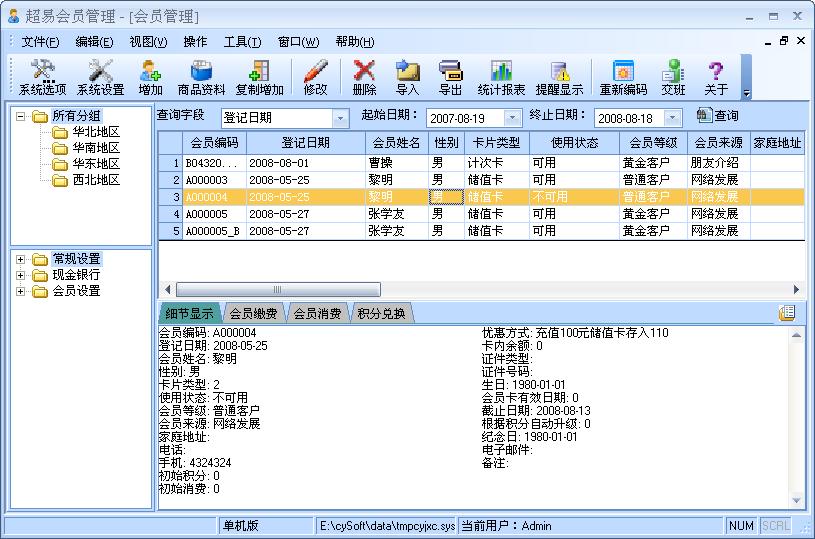
Task: Open 系统设置 toolbar icon
Action: (100, 77)
